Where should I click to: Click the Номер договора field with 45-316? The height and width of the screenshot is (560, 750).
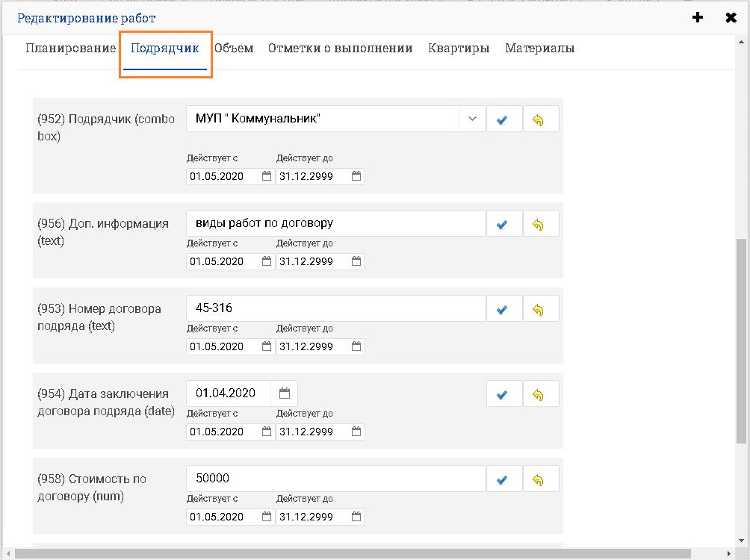pyautogui.click(x=336, y=308)
